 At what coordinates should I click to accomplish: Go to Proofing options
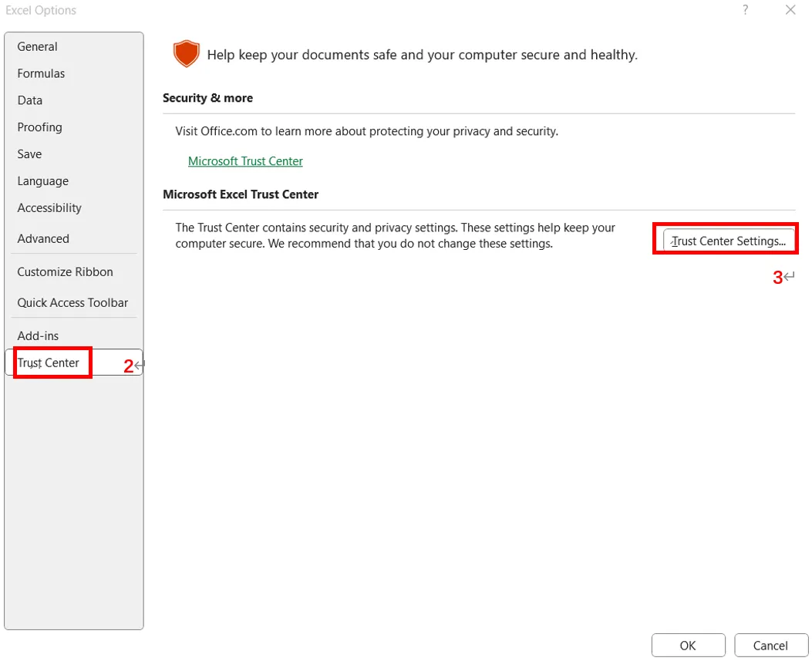(40, 127)
